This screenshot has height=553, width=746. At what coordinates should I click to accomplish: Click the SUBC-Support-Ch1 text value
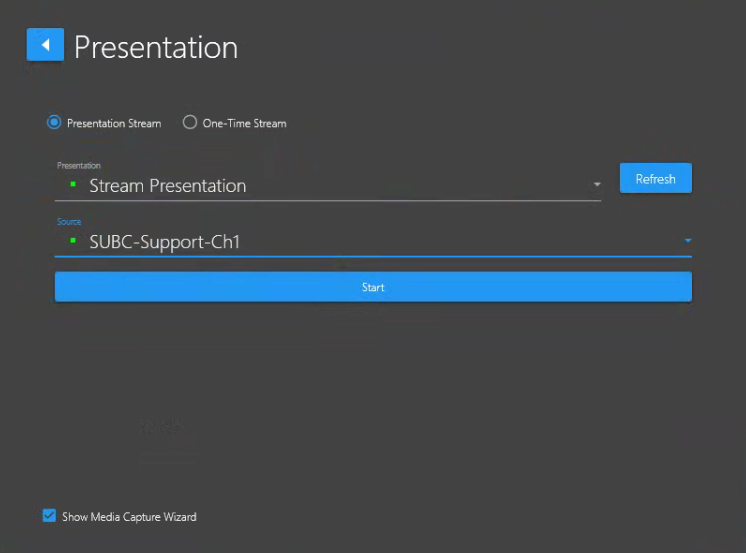point(165,242)
